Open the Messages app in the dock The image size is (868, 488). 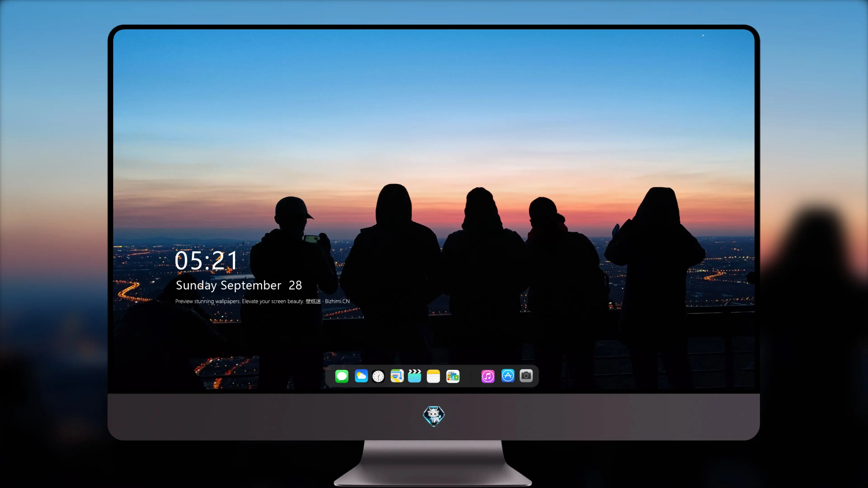coord(342,376)
